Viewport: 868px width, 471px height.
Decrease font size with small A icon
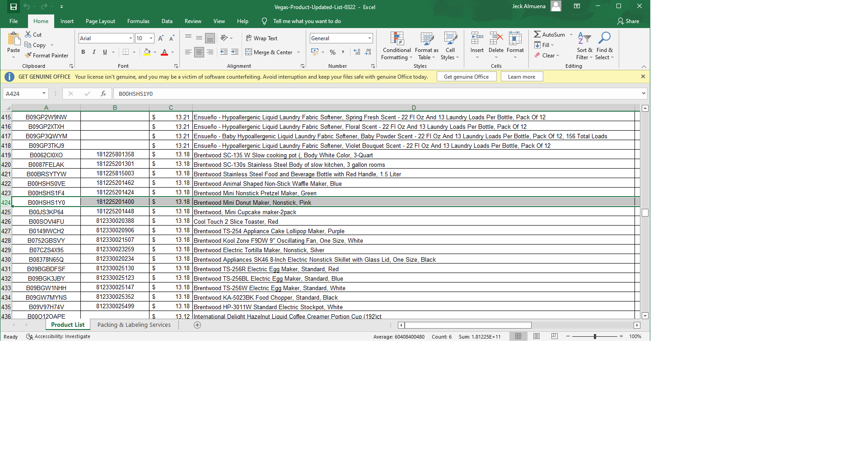click(x=172, y=38)
